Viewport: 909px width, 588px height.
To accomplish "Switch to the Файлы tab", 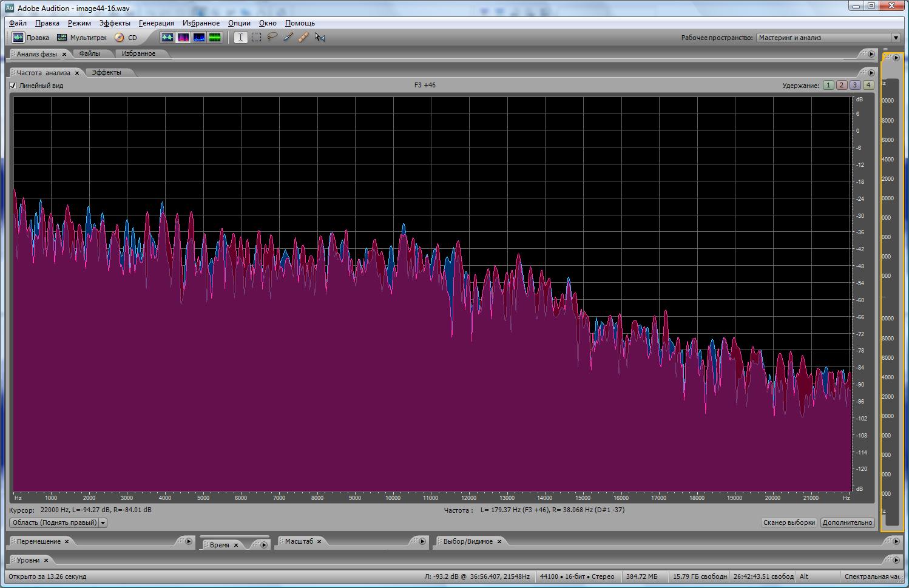I will point(89,54).
